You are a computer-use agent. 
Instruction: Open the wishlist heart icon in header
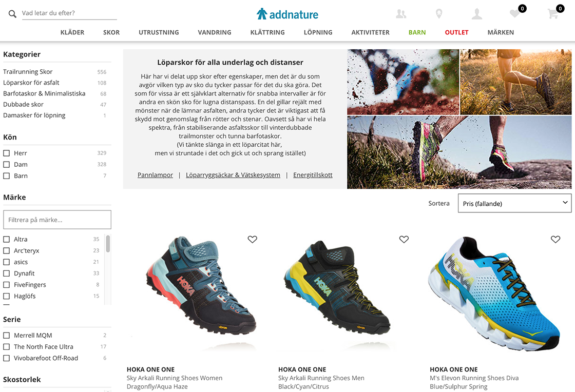tap(515, 14)
